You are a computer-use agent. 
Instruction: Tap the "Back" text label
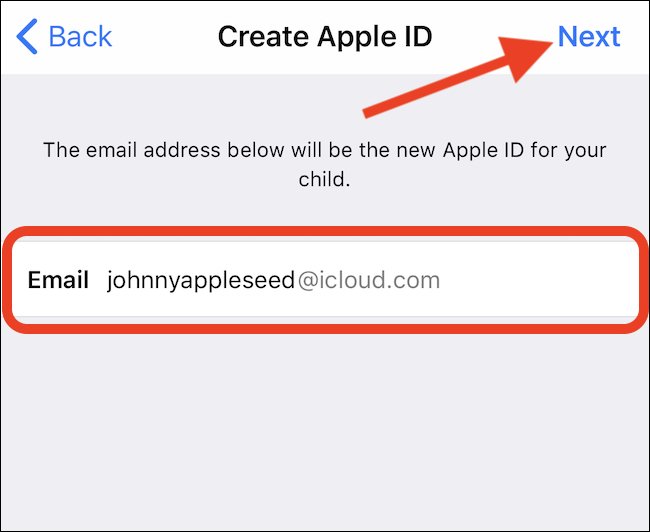pos(80,36)
